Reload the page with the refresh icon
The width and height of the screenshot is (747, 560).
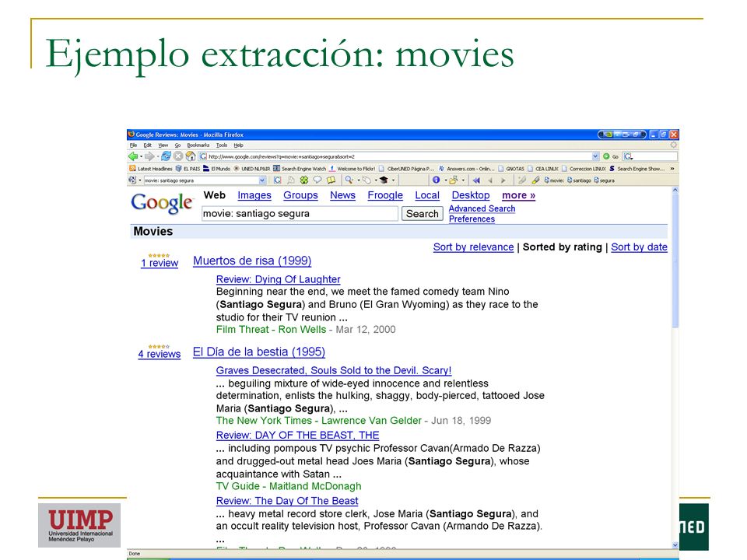(x=166, y=156)
